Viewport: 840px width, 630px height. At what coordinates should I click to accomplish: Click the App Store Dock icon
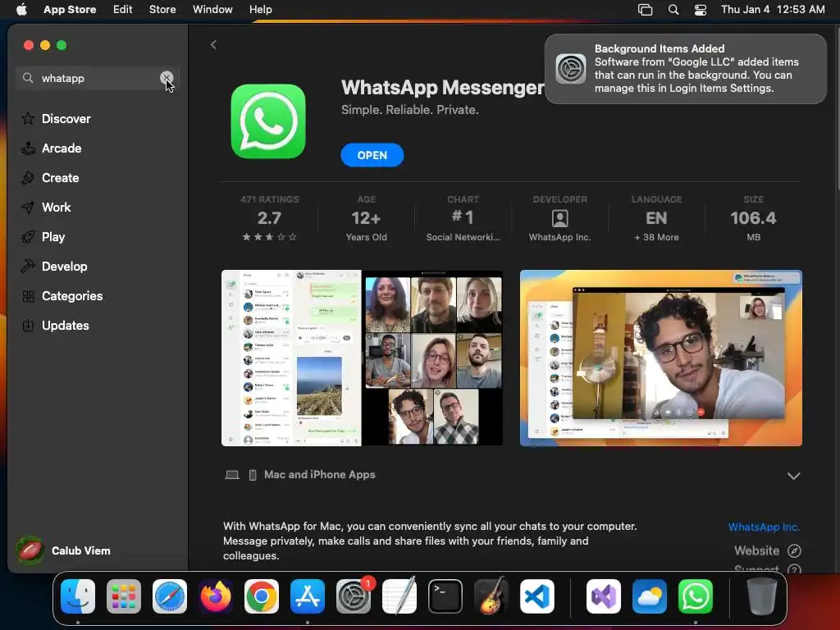308,596
